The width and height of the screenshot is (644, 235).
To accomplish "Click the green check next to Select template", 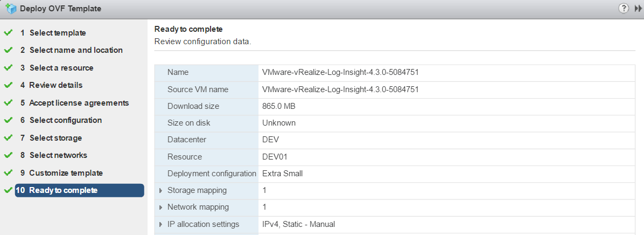I will point(8,33).
